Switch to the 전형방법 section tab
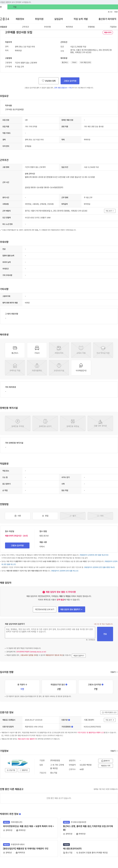 pyautogui.click(x=91, y=27)
